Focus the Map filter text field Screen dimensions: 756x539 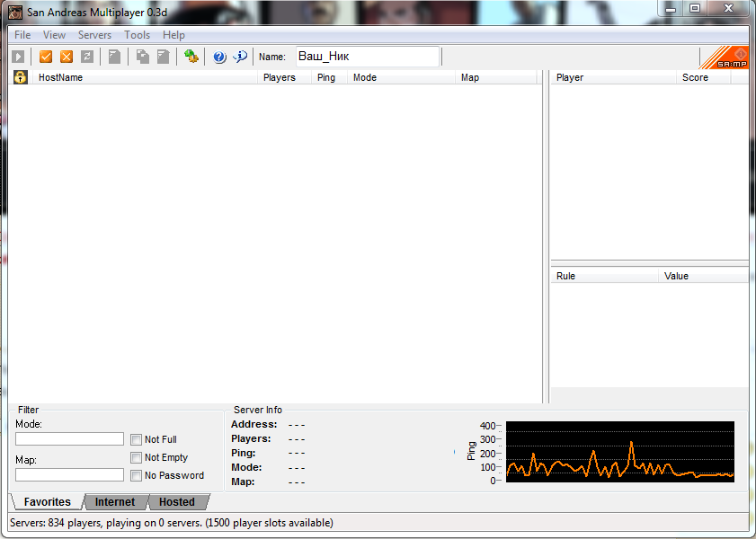tap(69, 475)
